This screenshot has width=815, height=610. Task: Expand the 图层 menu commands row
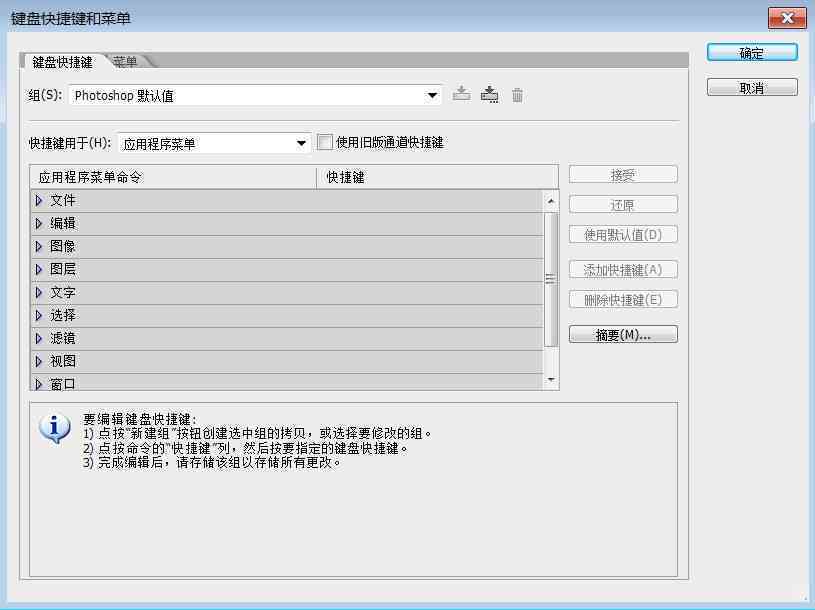[x=38, y=269]
